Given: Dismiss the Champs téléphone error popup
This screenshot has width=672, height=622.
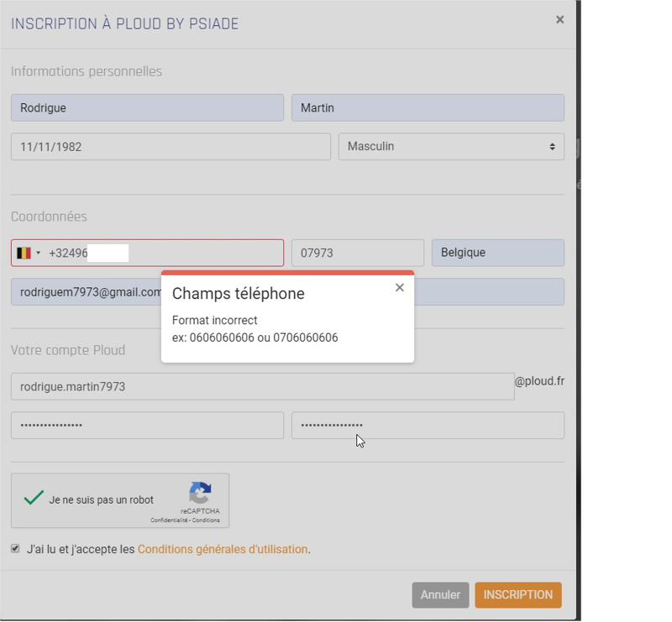Looking at the screenshot, I should click(x=400, y=287).
